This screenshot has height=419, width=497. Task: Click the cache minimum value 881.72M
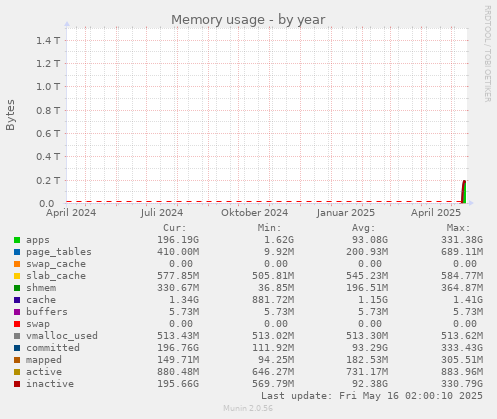tap(273, 300)
